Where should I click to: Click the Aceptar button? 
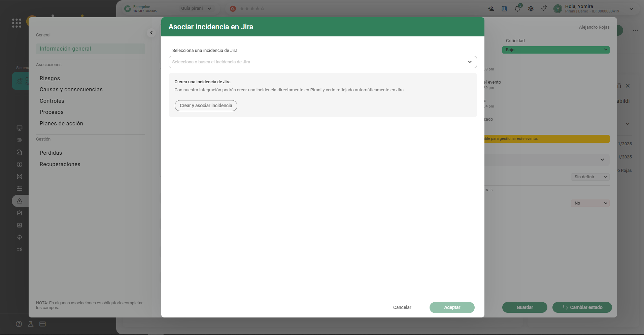[x=452, y=307]
